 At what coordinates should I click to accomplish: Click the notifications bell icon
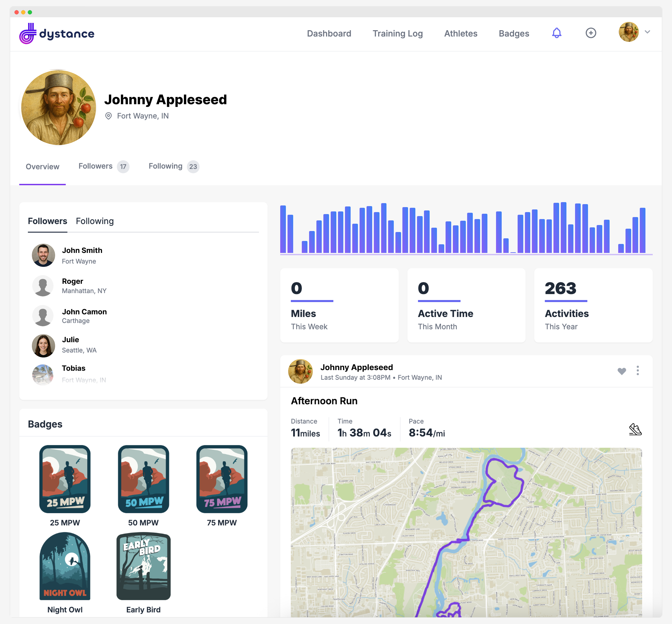[556, 33]
